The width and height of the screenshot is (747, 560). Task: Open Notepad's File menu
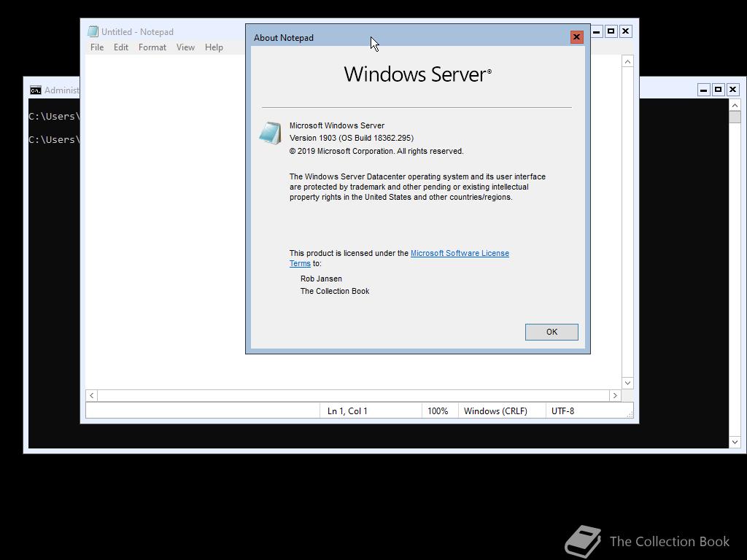click(97, 47)
